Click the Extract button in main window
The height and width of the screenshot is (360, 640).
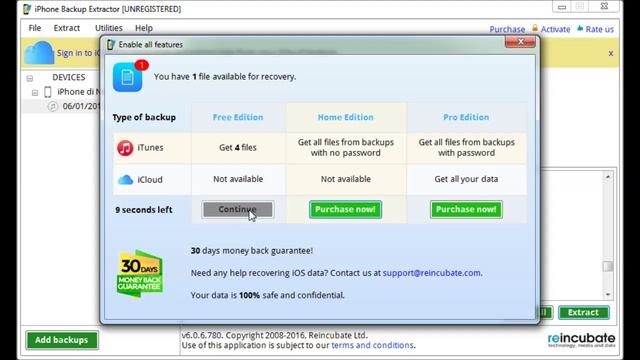click(x=583, y=313)
